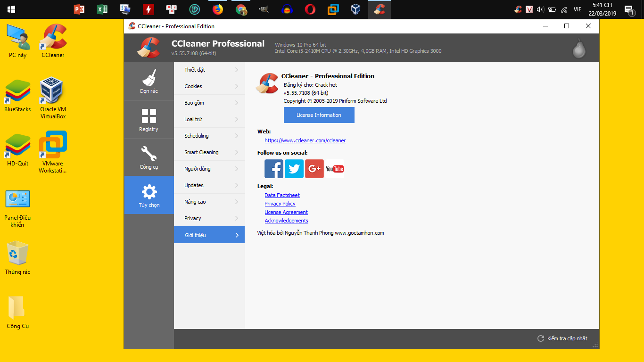Select the PC này desktop icon
This screenshot has height=362, width=644.
pos(17,41)
